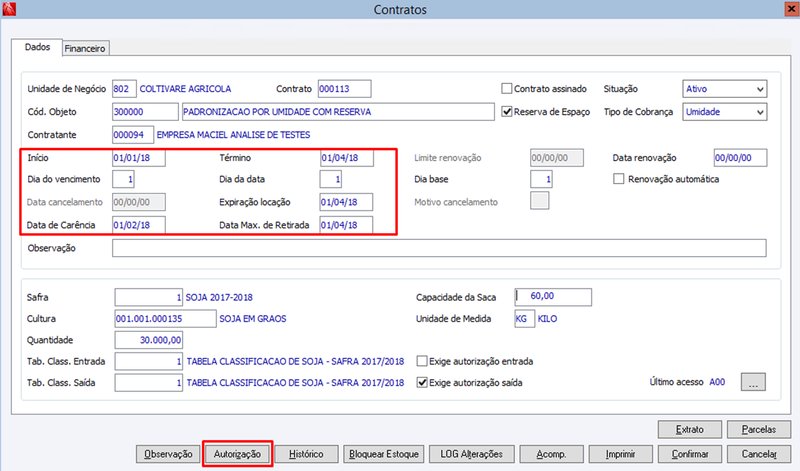The height and width of the screenshot is (471, 800).
Task: Click the Término date field
Action: click(346, 158)
